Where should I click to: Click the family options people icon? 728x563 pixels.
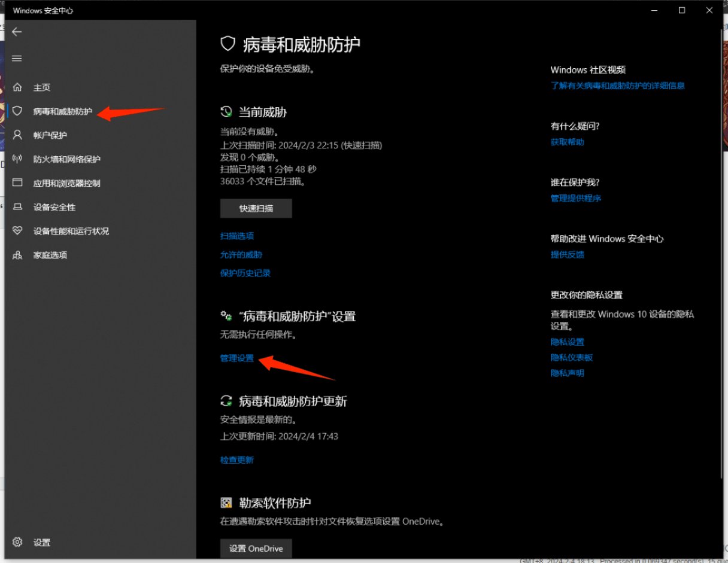coord(17,255)
